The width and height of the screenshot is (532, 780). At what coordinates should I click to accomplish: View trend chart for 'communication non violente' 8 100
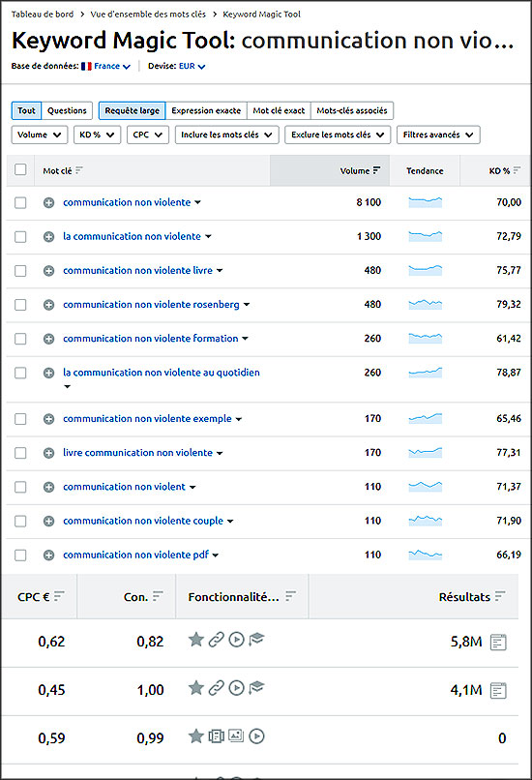[425, 202]
